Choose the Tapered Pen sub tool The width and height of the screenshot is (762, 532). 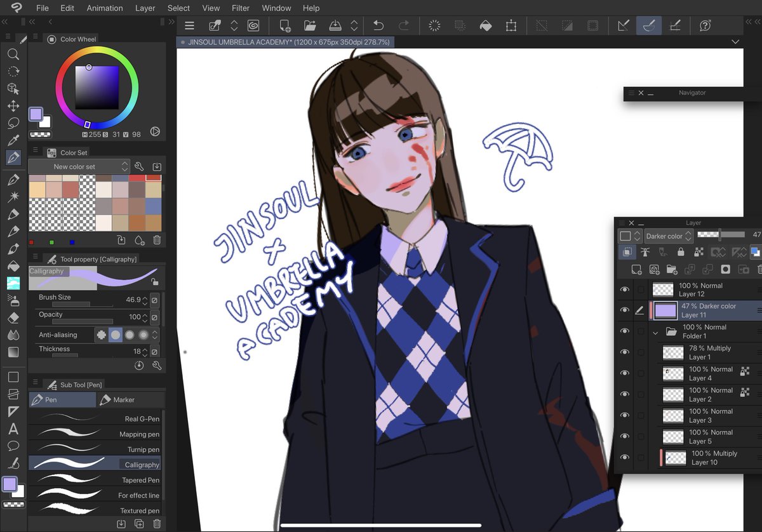point(95,479)
